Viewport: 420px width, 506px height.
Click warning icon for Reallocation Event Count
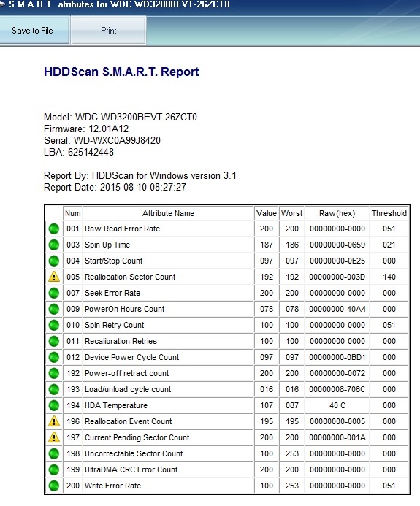point(54,421)
